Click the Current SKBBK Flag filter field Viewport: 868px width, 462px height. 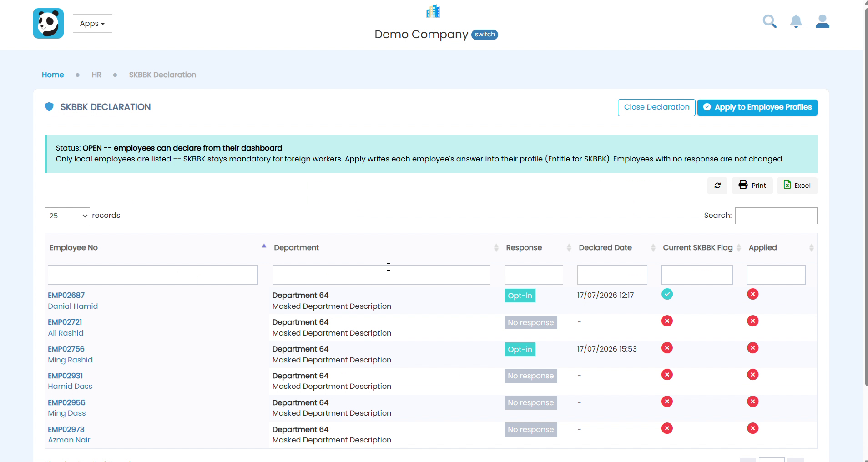click(697, 275)
